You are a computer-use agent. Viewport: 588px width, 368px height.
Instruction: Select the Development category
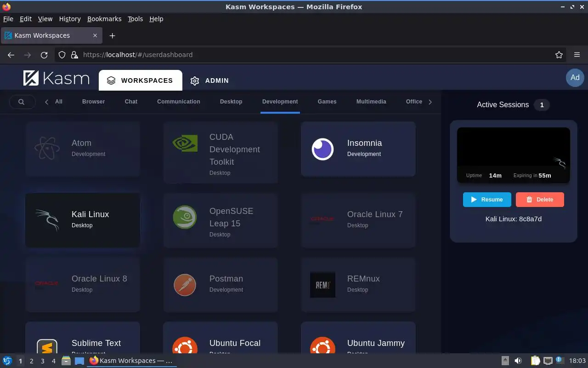click(x=280, y=102)
